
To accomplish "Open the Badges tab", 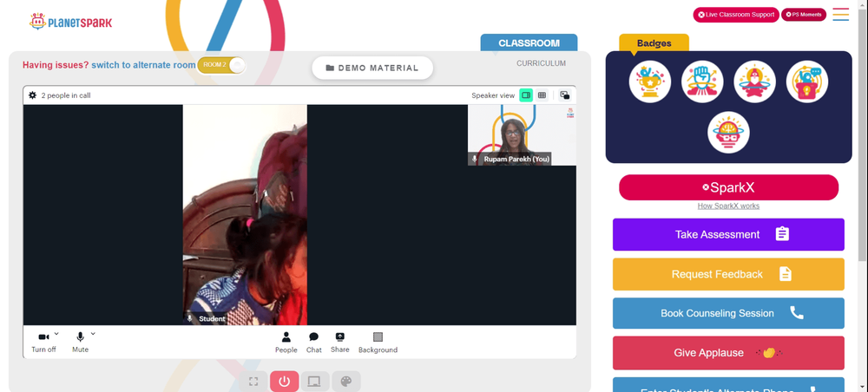I will (654, 43).
